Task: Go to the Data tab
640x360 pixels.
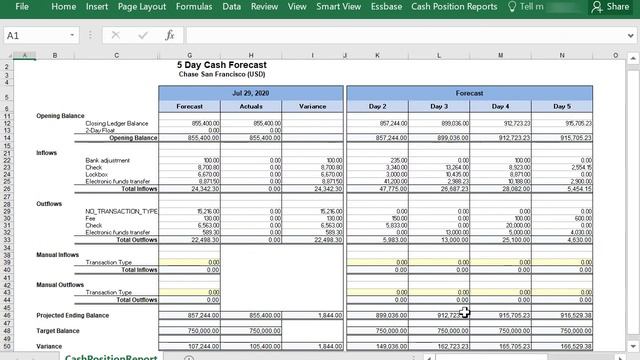Action: (x=231, y=7)
